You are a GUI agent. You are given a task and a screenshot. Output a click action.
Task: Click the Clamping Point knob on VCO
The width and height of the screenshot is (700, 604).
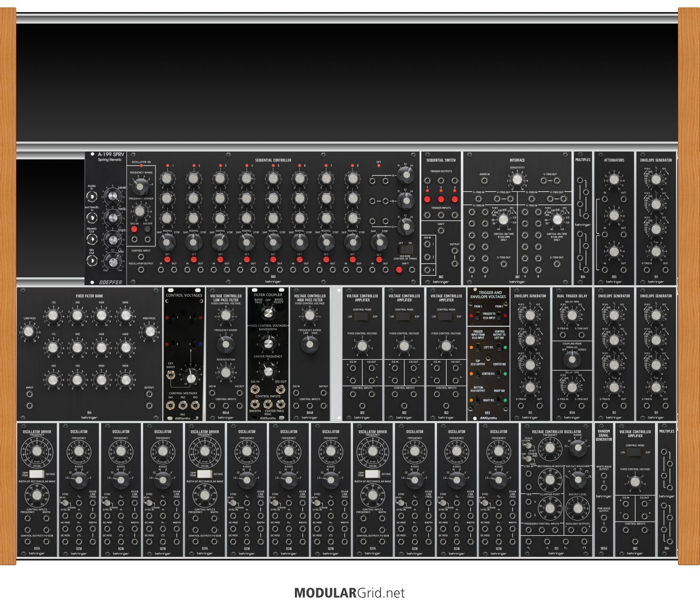pyautogui.click(x=550, y=508)
